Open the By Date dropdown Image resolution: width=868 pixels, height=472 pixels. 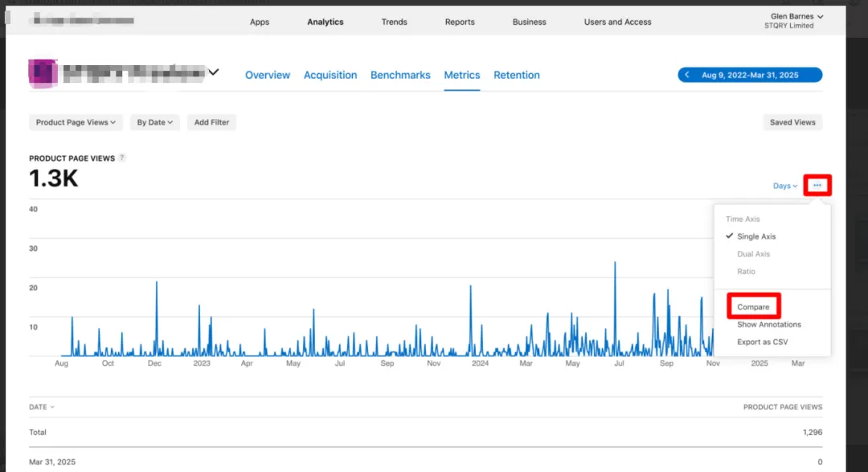click(x=154, y=122)
